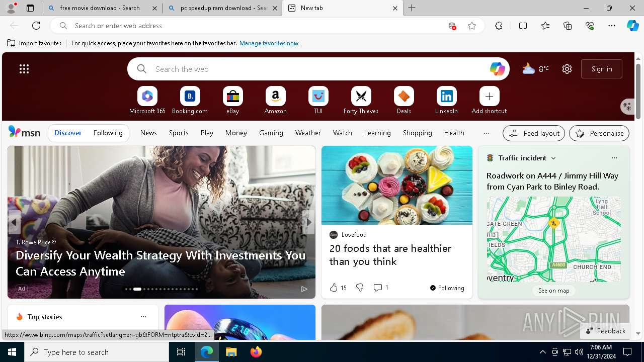644x362 pixels.
Task: Open the News category
Action: (148, 133)
